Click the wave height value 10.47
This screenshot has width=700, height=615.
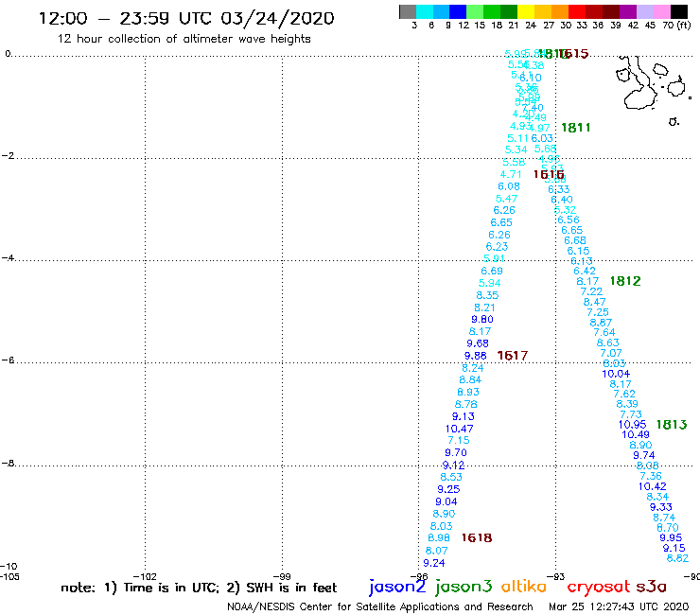click(x=460, y=429)
